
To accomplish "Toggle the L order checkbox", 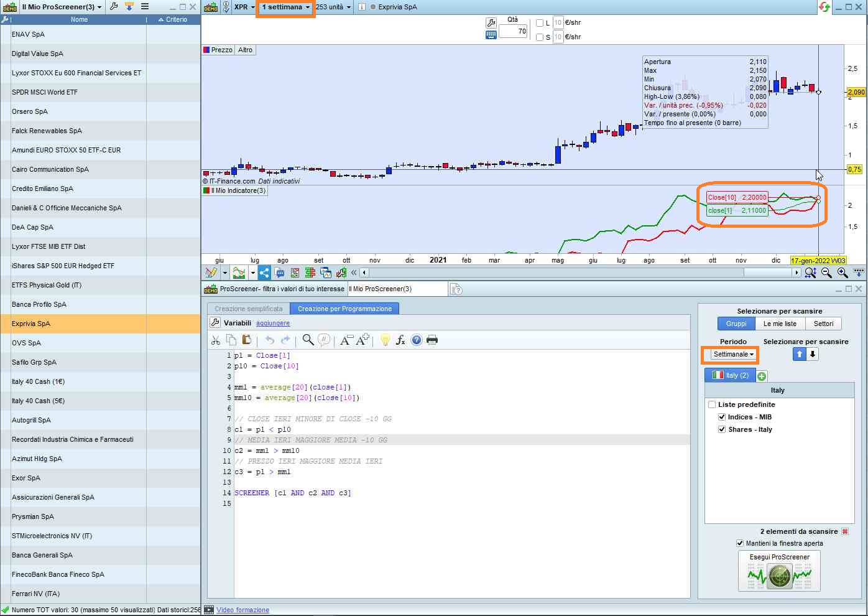I will 540,23.
